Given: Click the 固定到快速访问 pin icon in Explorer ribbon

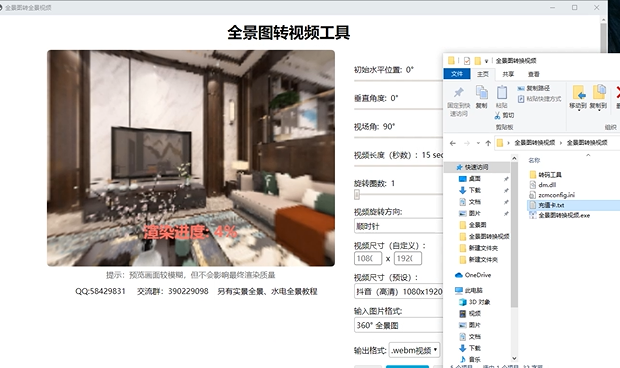Looking at the screenshot, I should click(x=458, y=93).
